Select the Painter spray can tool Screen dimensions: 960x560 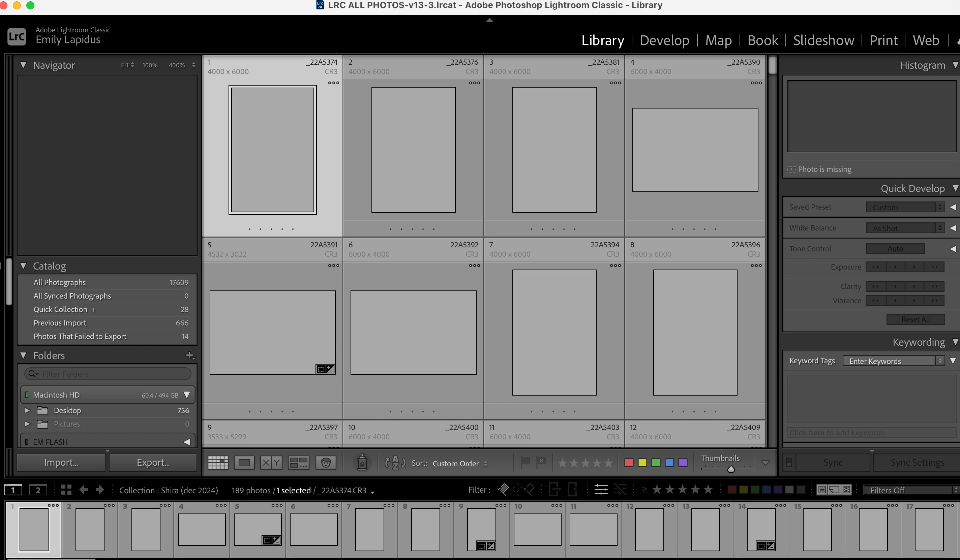point(362,463)
